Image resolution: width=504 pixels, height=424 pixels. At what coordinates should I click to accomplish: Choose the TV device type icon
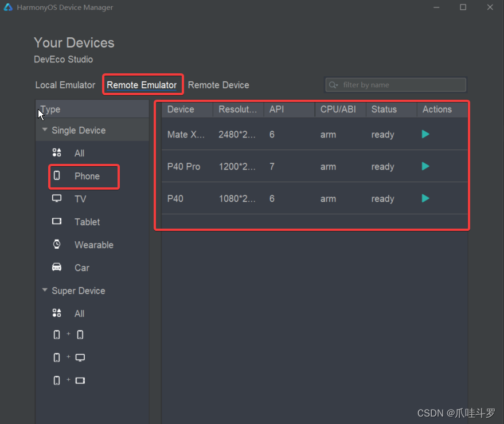pos(57,198)
